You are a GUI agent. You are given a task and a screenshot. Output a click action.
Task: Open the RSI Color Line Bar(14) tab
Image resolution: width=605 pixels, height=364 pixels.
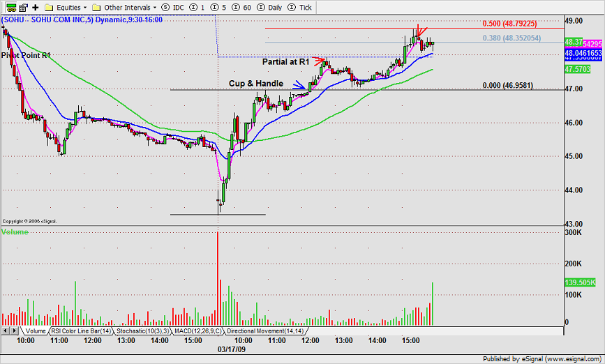(x=81, y=331)
